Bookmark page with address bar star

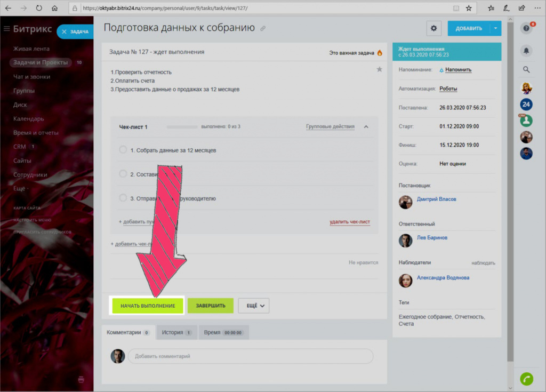[x=469, y=8]
